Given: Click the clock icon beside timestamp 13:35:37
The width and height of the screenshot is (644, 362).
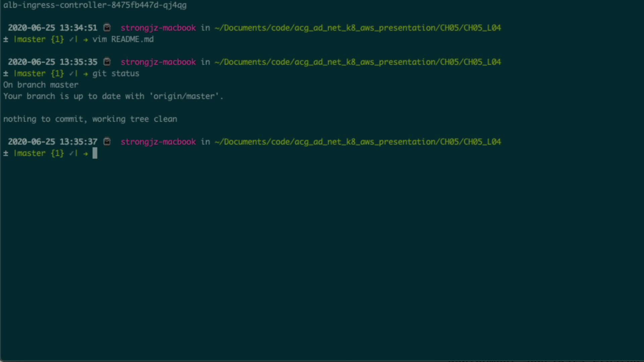Looking at the screenshot, I should 107,141.
